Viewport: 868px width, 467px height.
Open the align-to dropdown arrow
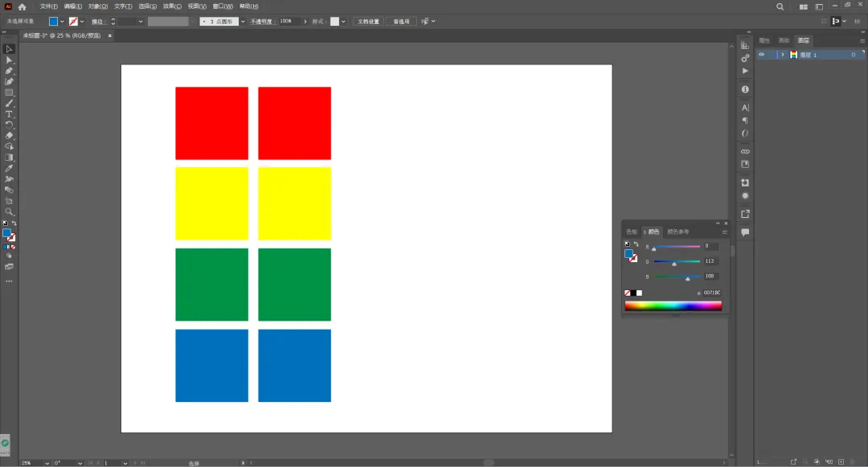[x=844, y=22]
